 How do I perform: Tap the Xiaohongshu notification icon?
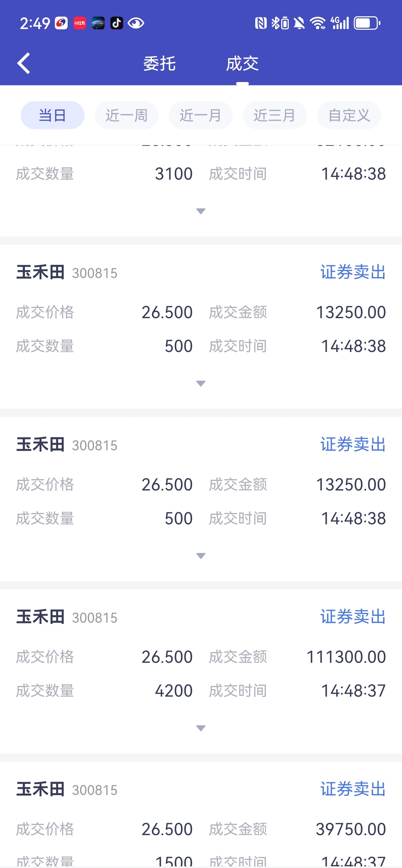click(79, 23)
